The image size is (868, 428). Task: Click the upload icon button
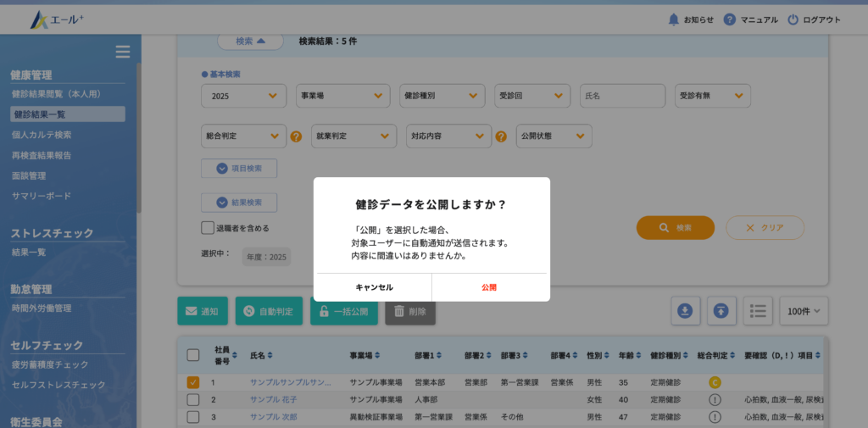(x=721, y=311)
